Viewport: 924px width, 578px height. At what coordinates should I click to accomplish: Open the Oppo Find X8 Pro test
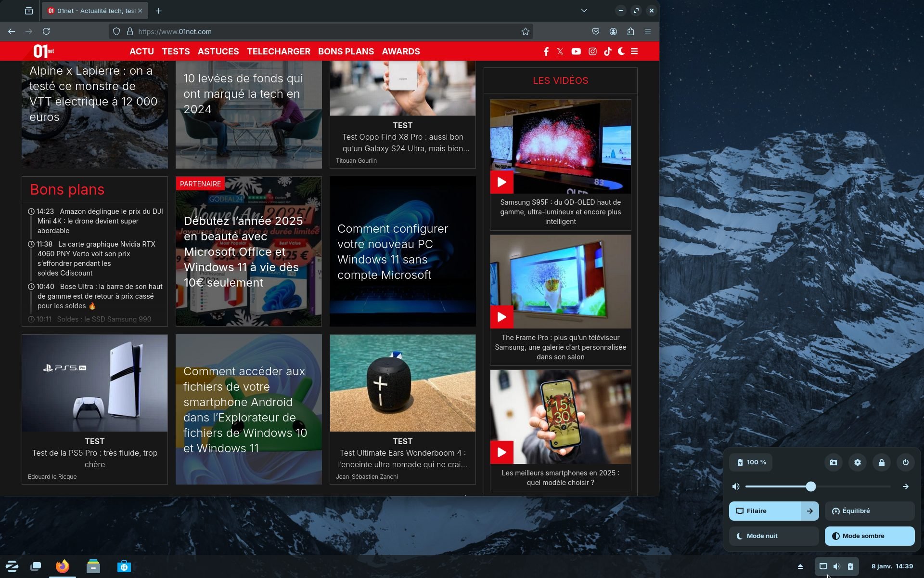[x=403, y=143]
